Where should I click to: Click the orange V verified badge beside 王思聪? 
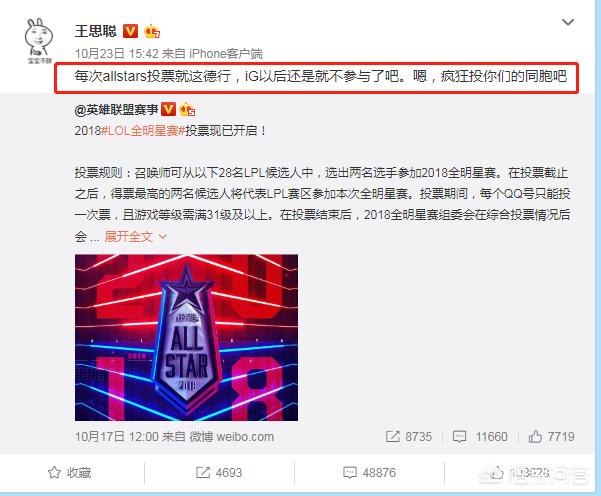[x=130, y=31]
